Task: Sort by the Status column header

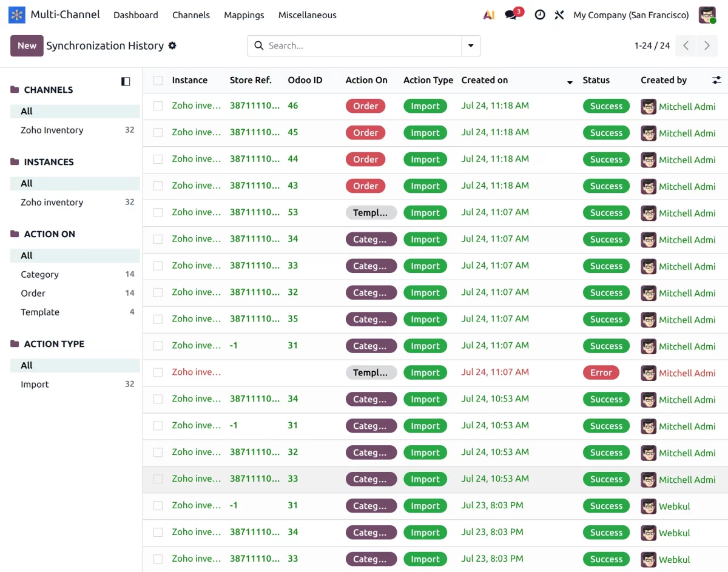Action: coord(596,80)
